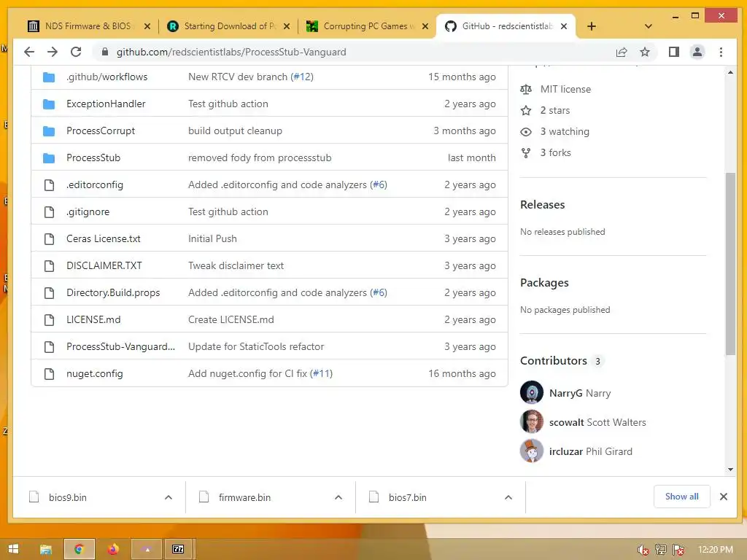Click Show all downloads
This screenshot has height=560, width=747.
682,497
